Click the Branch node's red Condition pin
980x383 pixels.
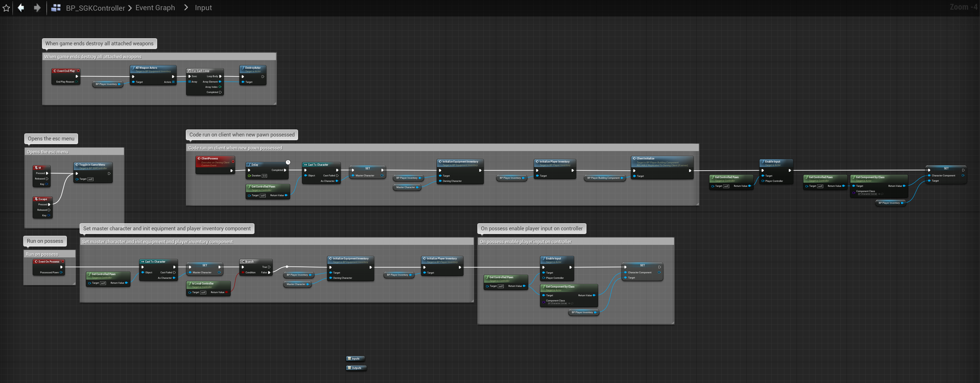click(x=243, y=273)
